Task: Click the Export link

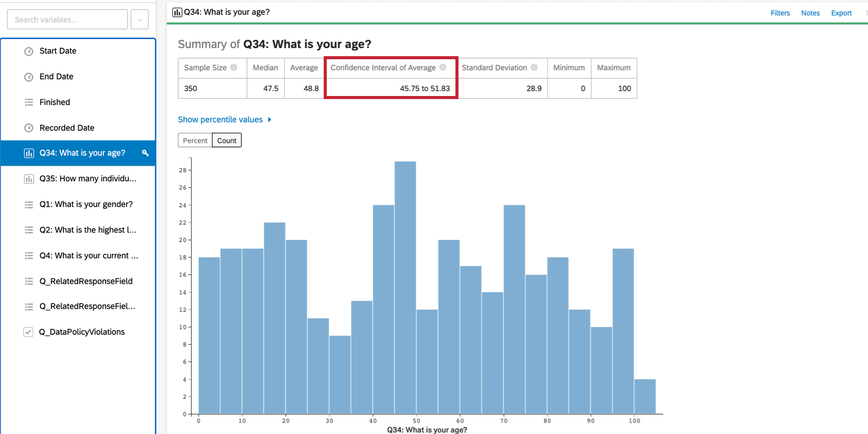Action: click(x=841, y=13)
